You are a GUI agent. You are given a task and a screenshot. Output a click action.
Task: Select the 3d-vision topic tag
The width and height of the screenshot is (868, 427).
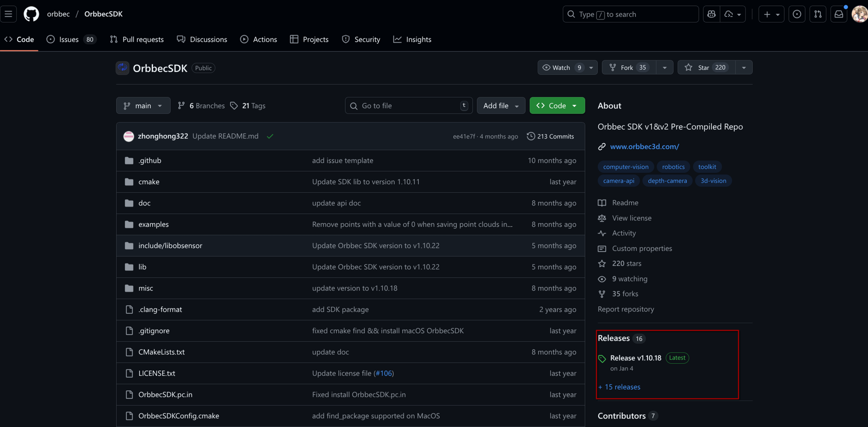tap(713, 181)
